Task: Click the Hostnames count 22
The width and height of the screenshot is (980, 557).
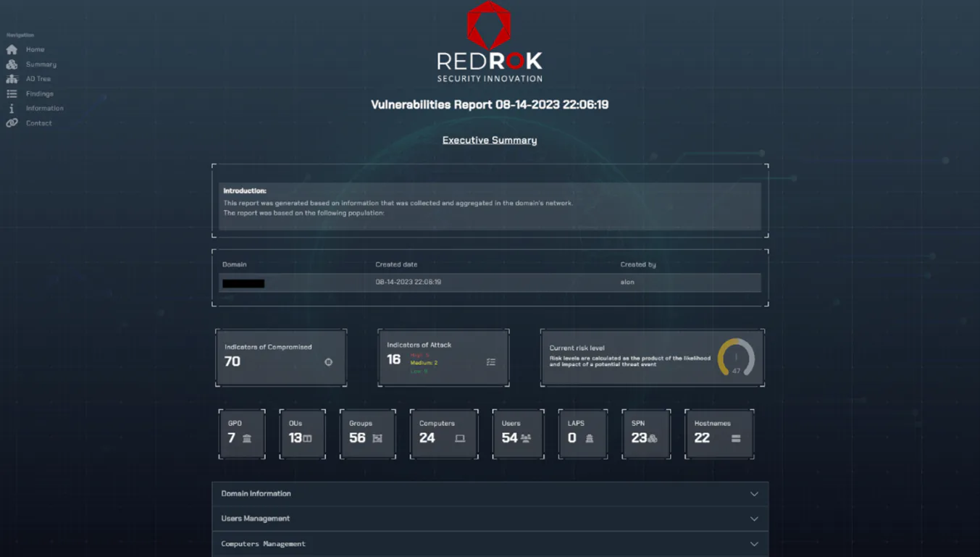Action: coord(702,438)
